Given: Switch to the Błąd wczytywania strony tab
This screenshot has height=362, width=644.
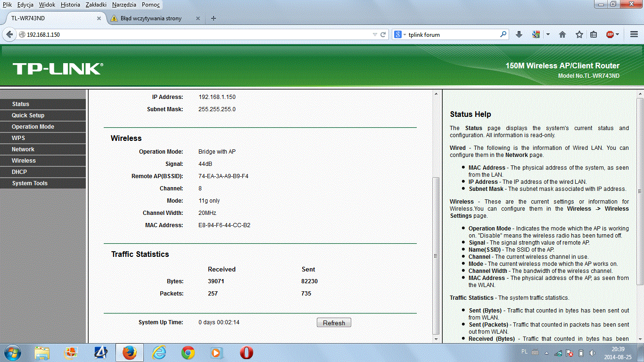Looking at the screenshot, I should tap(151, 18).
